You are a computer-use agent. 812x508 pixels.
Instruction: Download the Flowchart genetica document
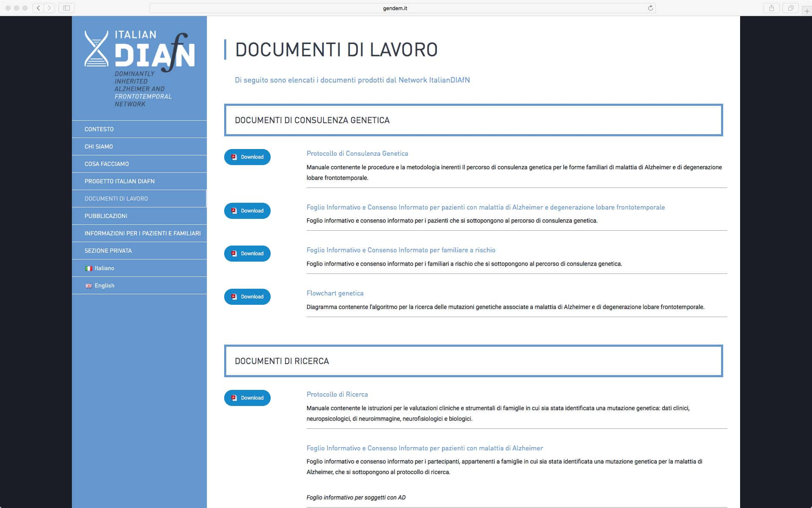(247, 297)
